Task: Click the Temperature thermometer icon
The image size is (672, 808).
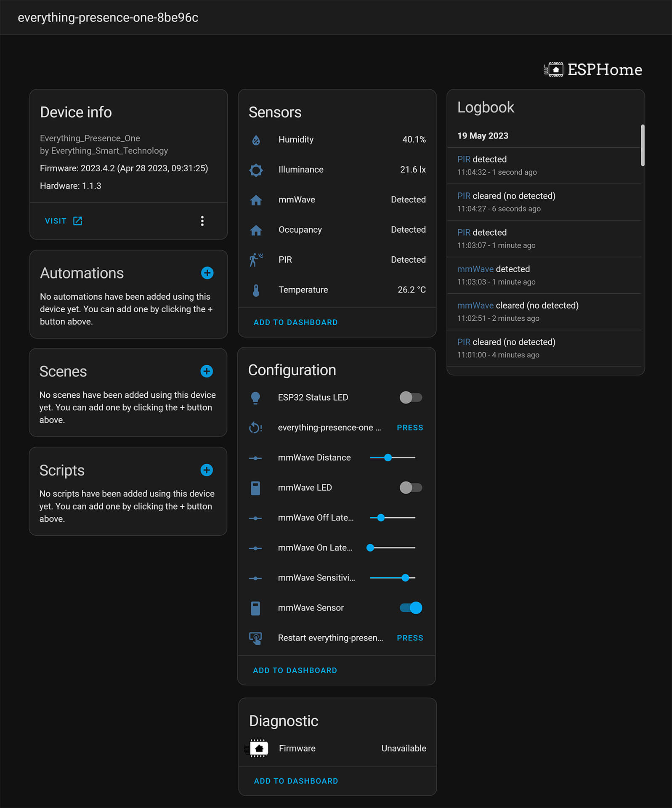Action: (256, 290)
